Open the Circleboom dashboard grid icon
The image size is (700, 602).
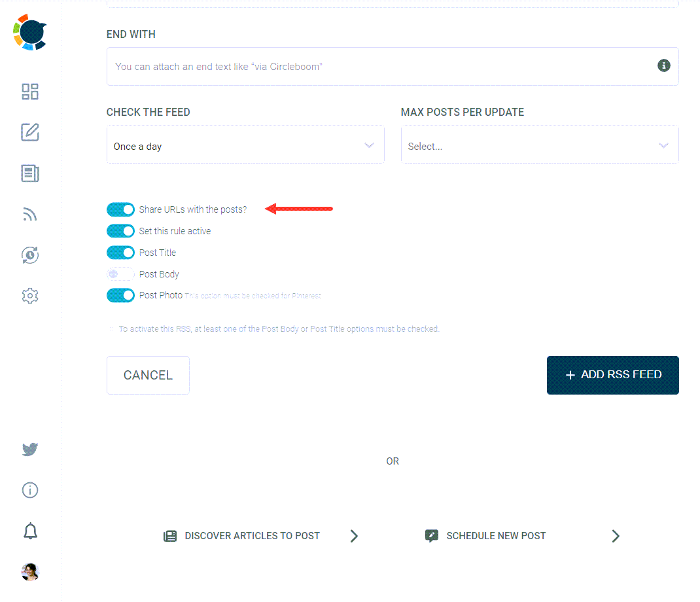click(x=29, y=92)
